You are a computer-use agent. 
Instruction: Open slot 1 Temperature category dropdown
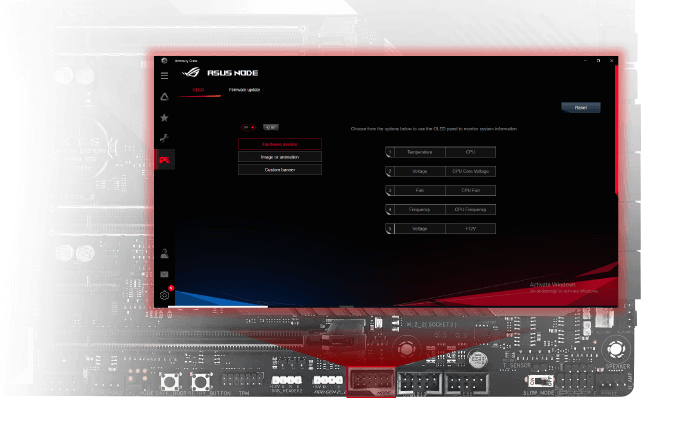(419, 152)
